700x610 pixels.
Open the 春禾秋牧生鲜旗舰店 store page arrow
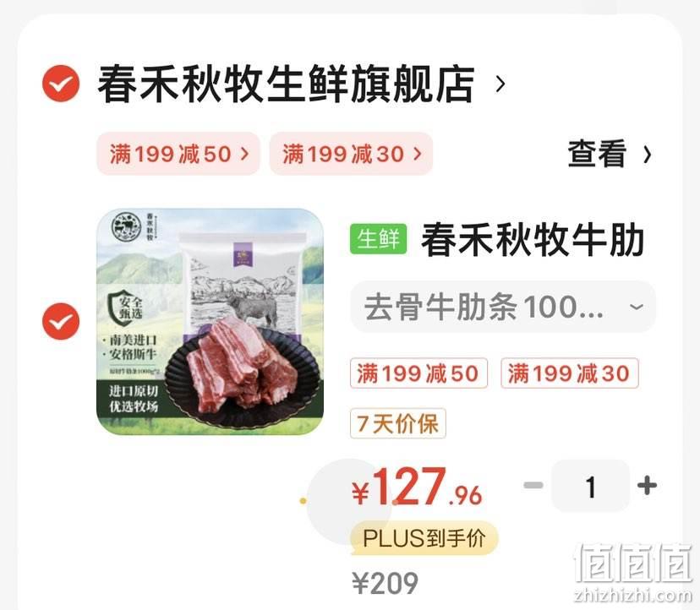(x=500, y=84)
